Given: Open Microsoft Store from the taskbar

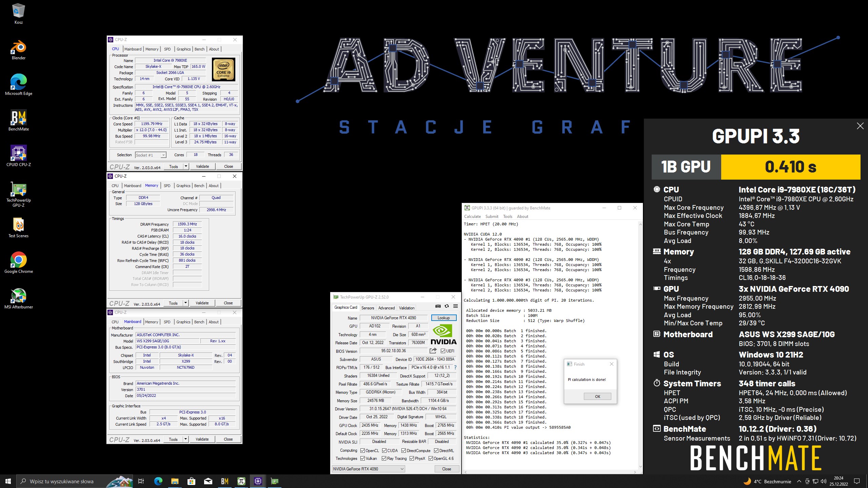Looking at the screenshot, I should coord(191,481).
